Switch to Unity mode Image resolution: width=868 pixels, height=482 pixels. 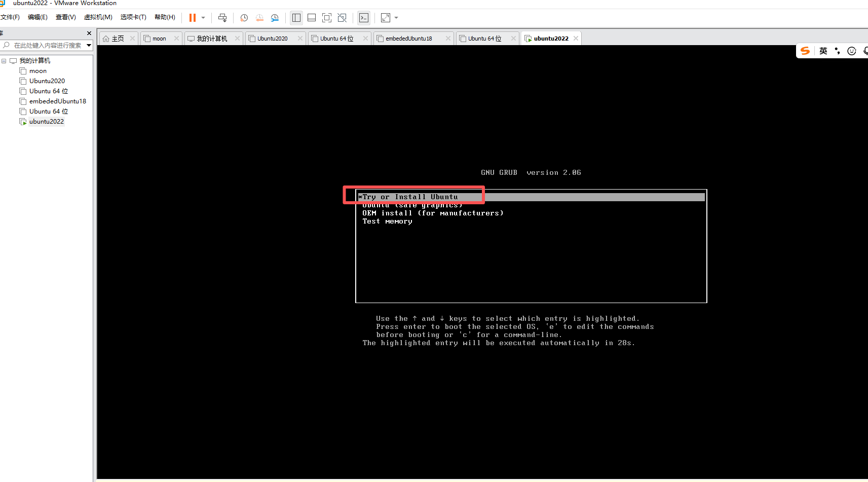pos(342,18)
